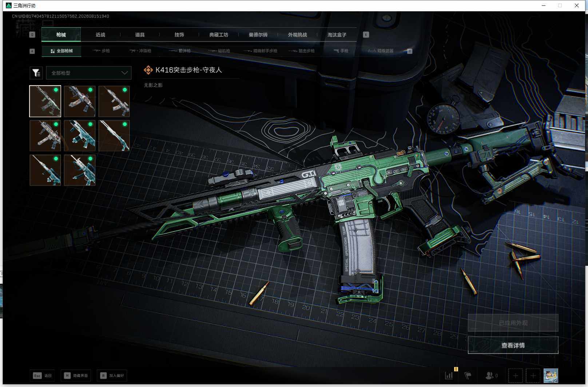Select the second skin thumbnail in the bottom row
The height and width of the screenshot is (387, 588).
tap(80, 170)
